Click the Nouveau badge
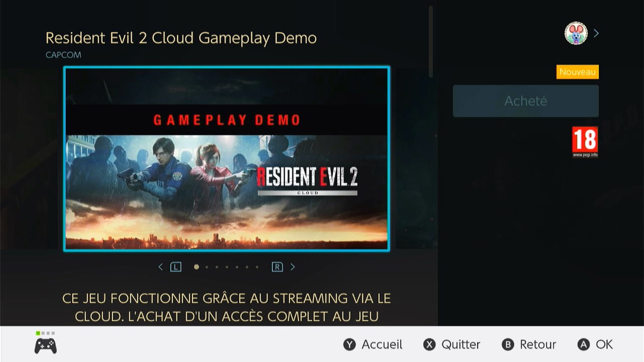644x362 pixels. coord(578,72)
